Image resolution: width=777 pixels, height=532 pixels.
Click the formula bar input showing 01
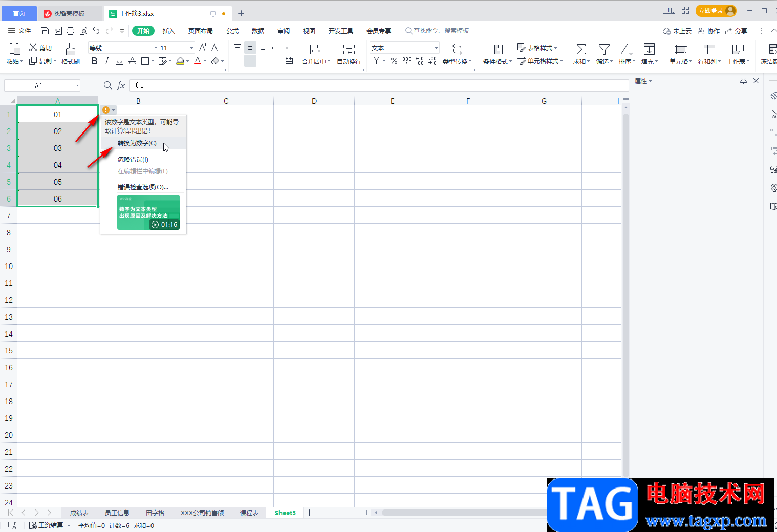[379, 85]
